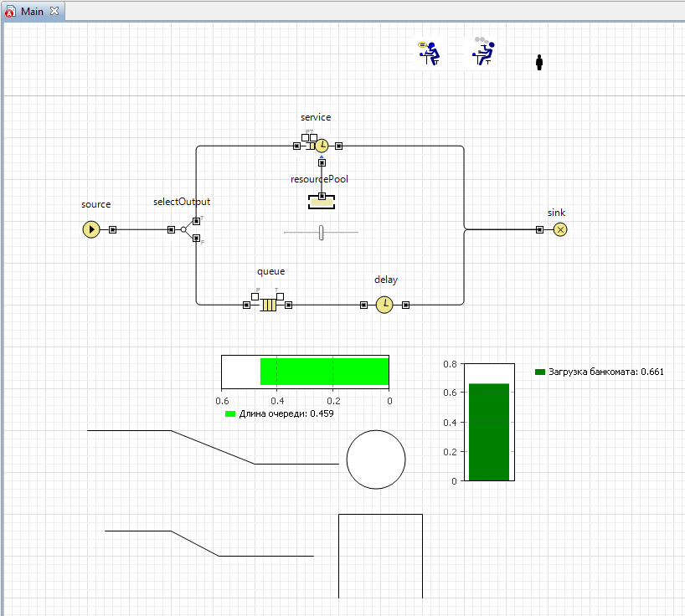Click the queue block input port
Screen dimensions: 685x616
pyautogui.click(x=246, y=305)
